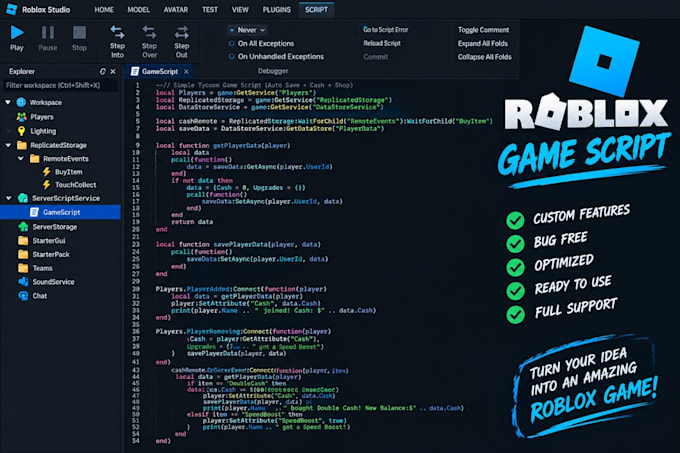The image size is (680, 453).
Task: Open the TEST ribbon tab
Action: point(210,10)
